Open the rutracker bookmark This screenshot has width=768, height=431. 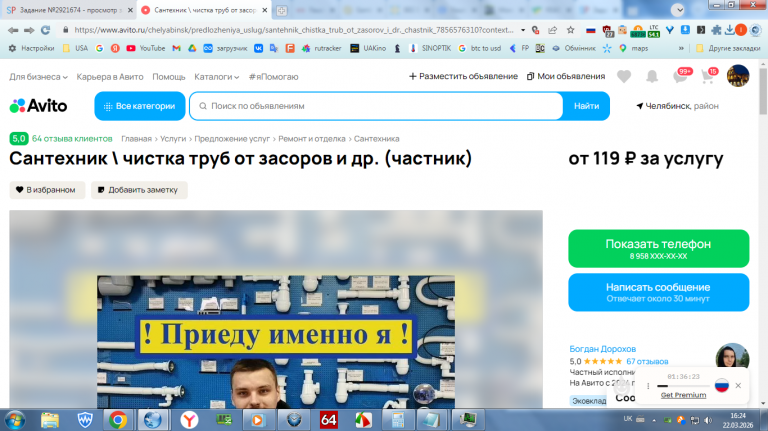click(321, 48)
